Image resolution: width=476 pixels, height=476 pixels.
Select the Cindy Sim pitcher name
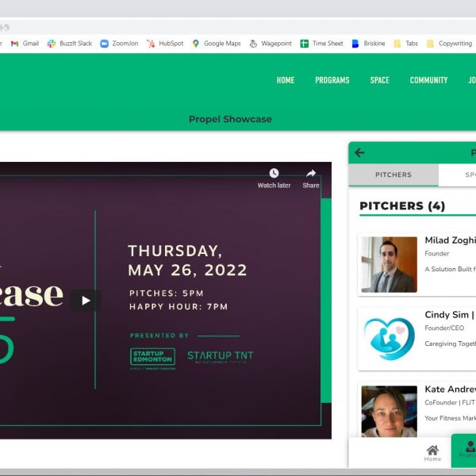pyautogui.click(x=446, y=315)
